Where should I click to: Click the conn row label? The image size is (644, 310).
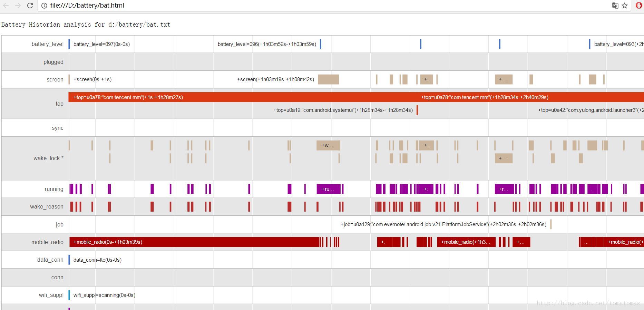coord(57,278)
